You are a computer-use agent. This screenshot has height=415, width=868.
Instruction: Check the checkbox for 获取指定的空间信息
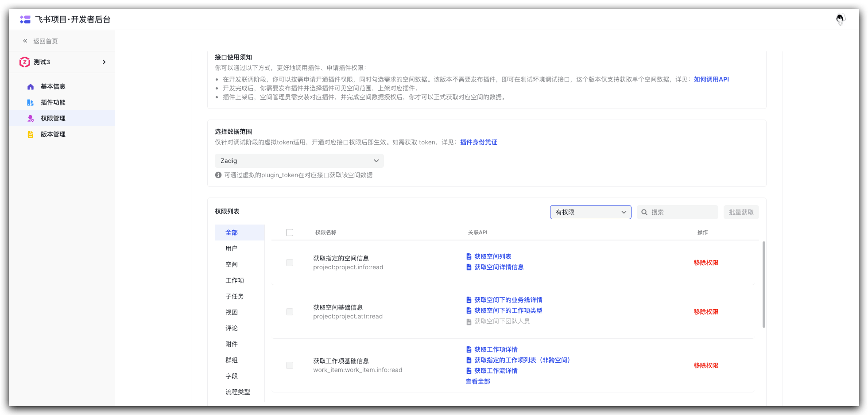[290, 262]
